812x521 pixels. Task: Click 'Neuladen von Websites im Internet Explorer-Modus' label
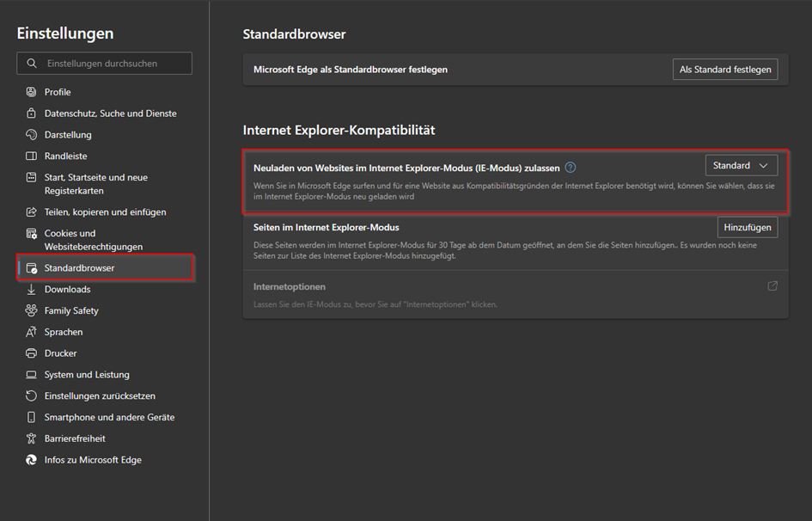point(406,168)
